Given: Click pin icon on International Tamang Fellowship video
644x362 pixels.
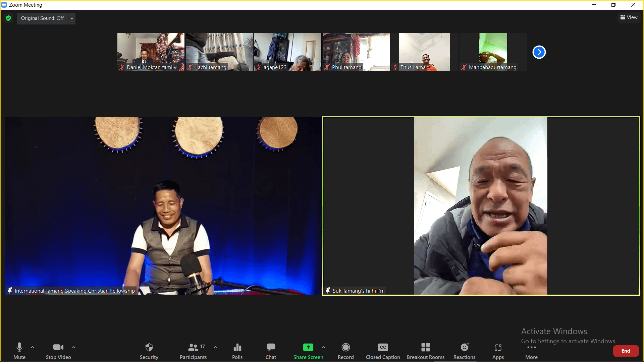Looking at the screenshot, I should pyautogui.click(x=10, y=291).
